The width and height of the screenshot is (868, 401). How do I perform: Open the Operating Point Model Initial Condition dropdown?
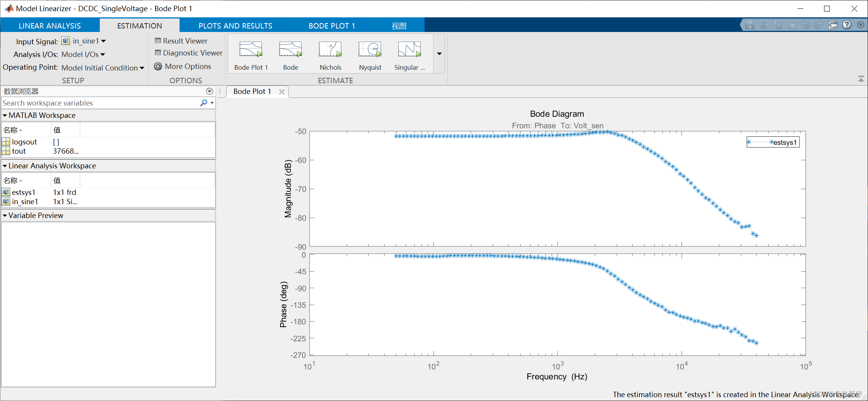(103, 68)
